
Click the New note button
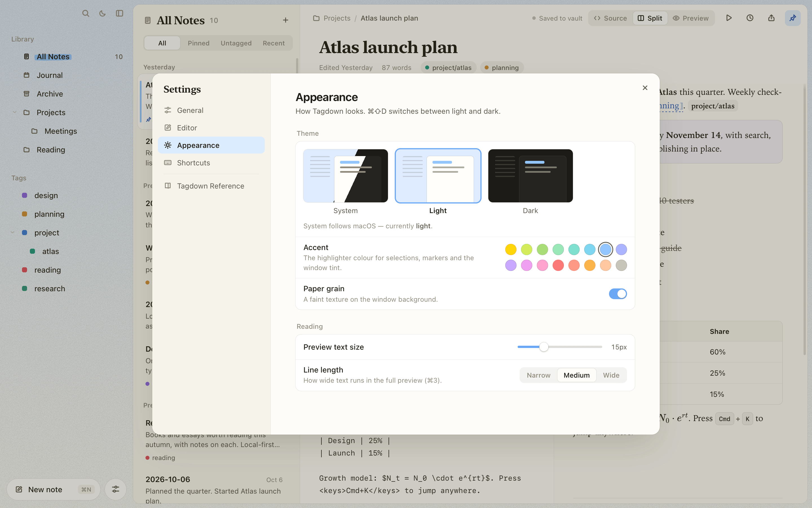pos(53,489)
